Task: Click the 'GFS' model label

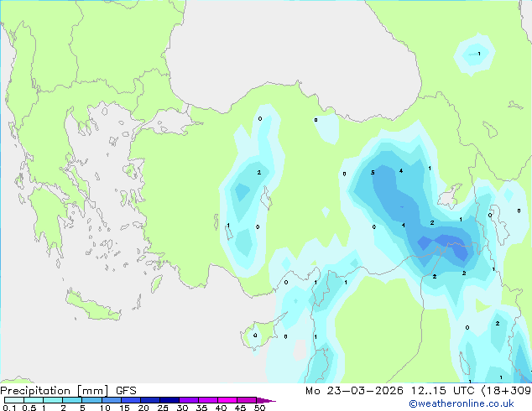Action: pos(126,391)
